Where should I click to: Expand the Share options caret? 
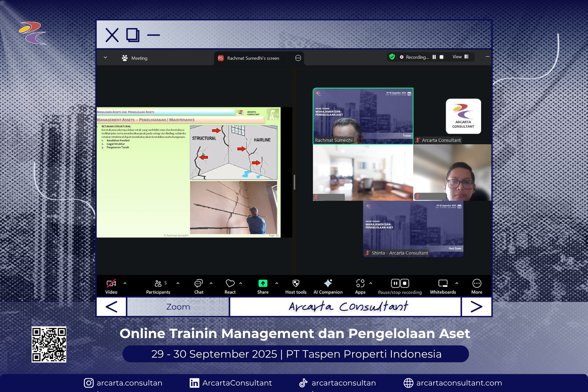pyautogui.click(x=277, y=283)
